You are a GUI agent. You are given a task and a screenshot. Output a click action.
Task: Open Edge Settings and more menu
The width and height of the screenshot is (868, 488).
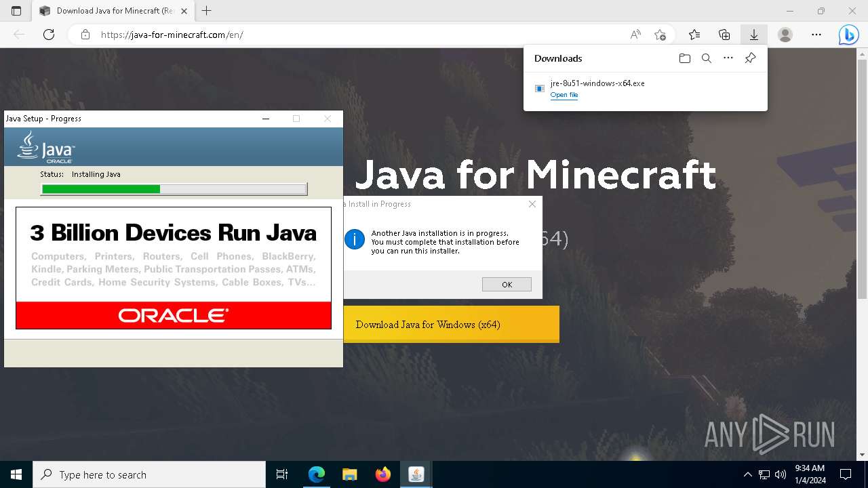pos(816,35)
